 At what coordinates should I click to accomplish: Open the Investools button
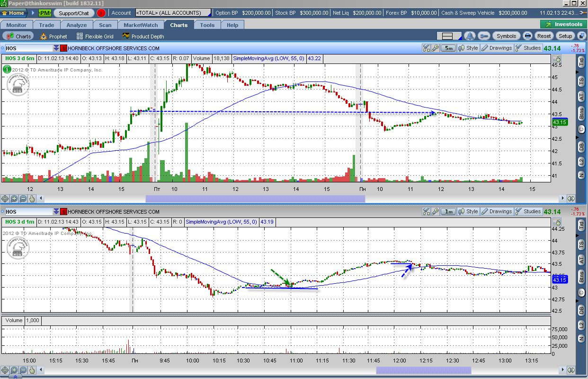pos(563,24)
